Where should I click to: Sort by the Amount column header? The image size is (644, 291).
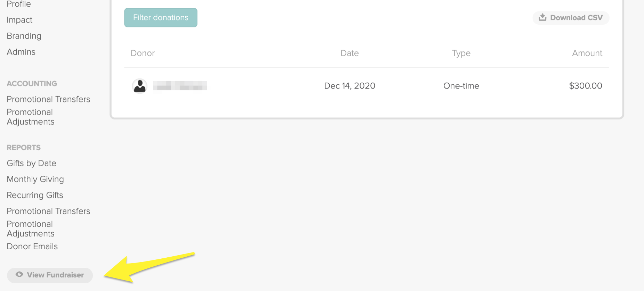(587, 53)
